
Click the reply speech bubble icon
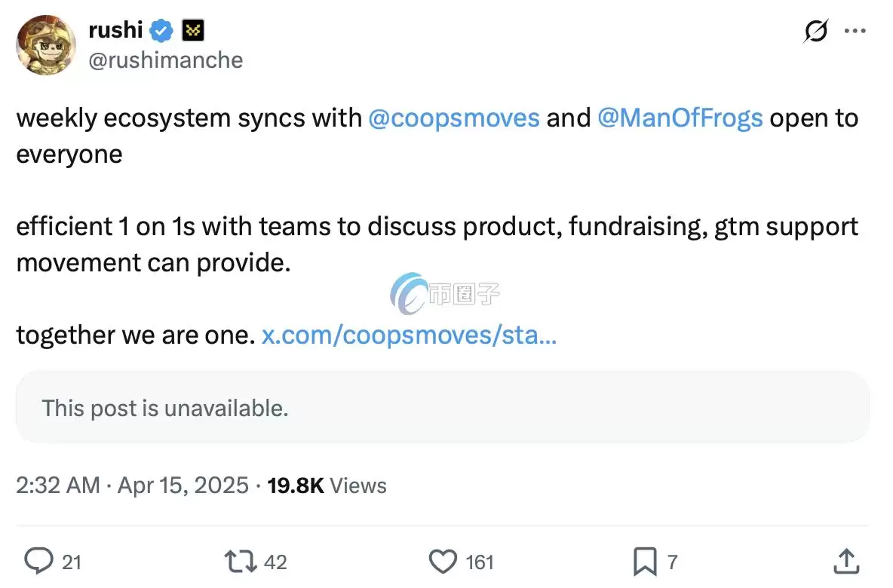point(38,562)
